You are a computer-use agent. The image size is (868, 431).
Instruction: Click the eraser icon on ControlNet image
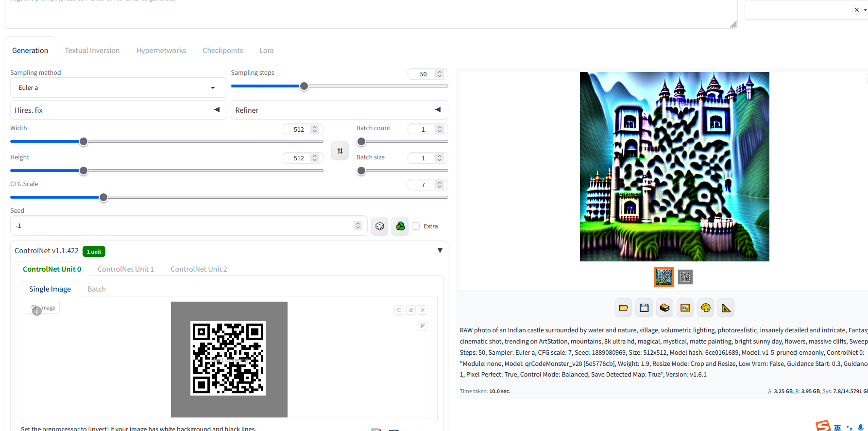coord(411,310)
